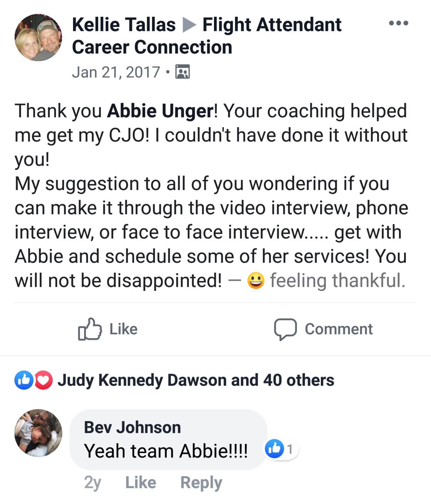This screenshot has height=504, width=431.
Task: Click the like count badge on comment
Action: tap(280, 449)
